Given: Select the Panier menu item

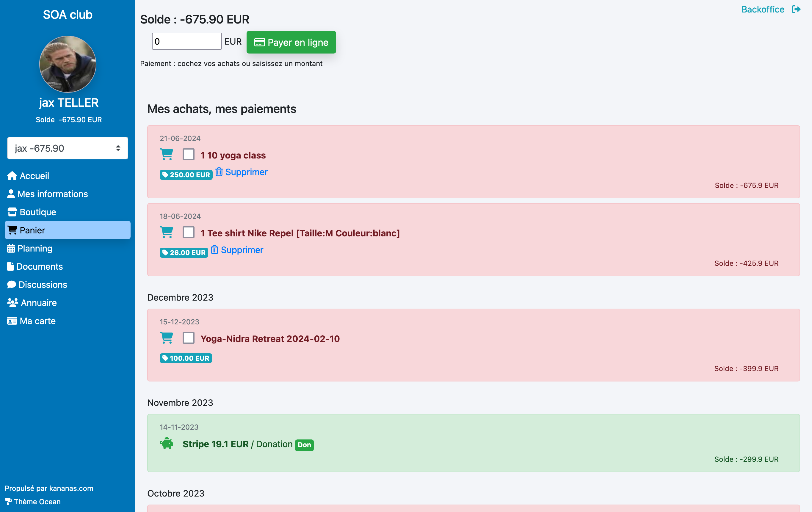Looking at the screenshot, I should pyautogui.click(x=68, y=230).
